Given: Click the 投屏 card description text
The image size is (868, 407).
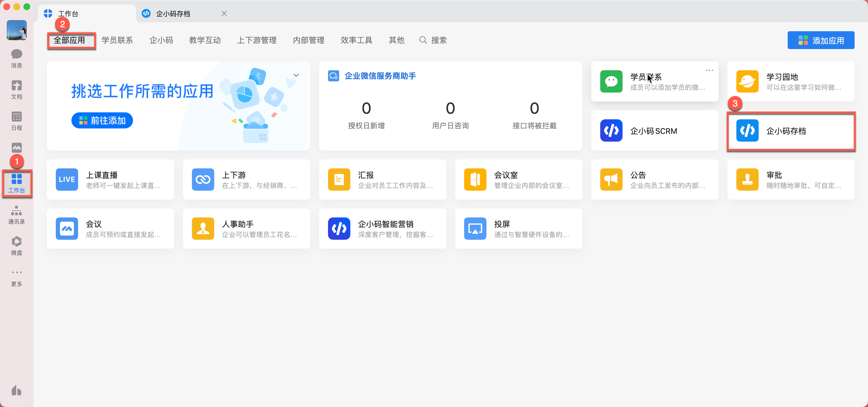Looking at the screenshot, I should (x=532, y=235).
